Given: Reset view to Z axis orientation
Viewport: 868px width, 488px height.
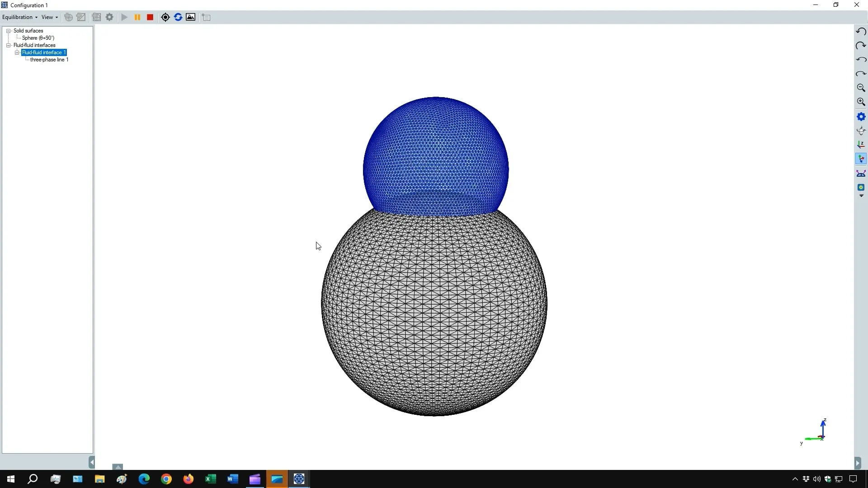Looking at the screenshot, I should point(861,145).
